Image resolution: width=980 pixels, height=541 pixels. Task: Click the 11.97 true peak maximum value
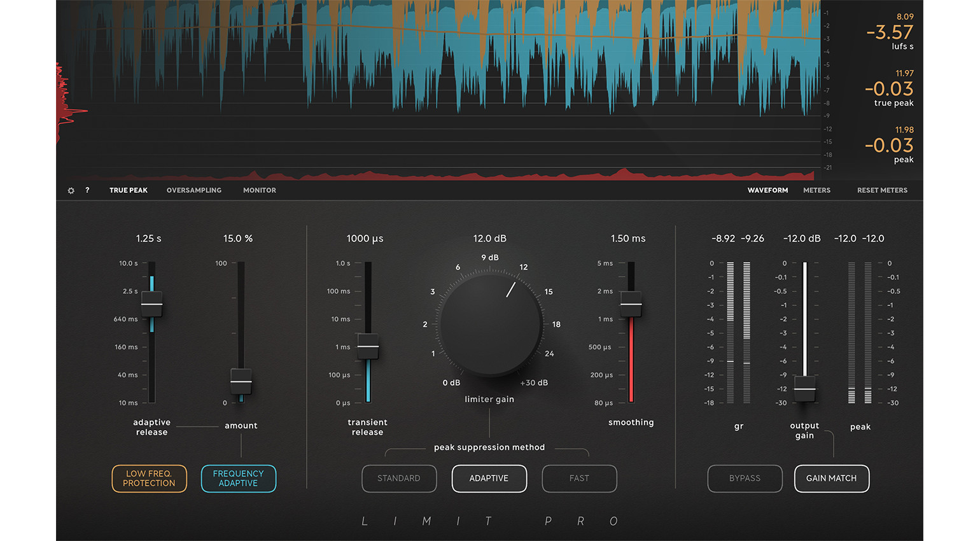point(904,74)
